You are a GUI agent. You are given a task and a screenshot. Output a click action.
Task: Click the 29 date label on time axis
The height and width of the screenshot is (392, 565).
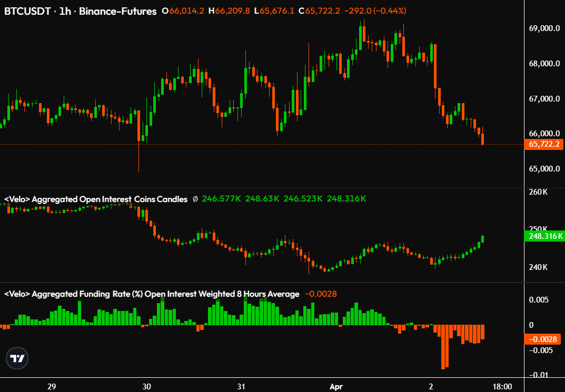[x=52, y=387]
